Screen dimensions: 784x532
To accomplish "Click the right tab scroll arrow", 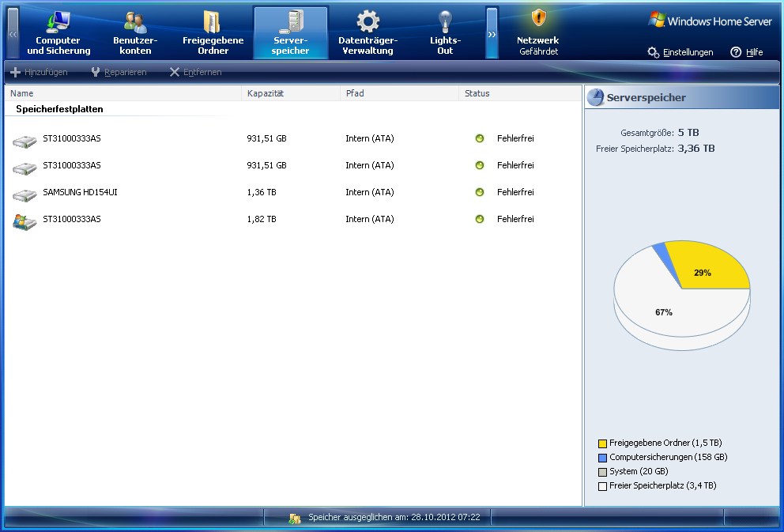I will coord(492,33).
